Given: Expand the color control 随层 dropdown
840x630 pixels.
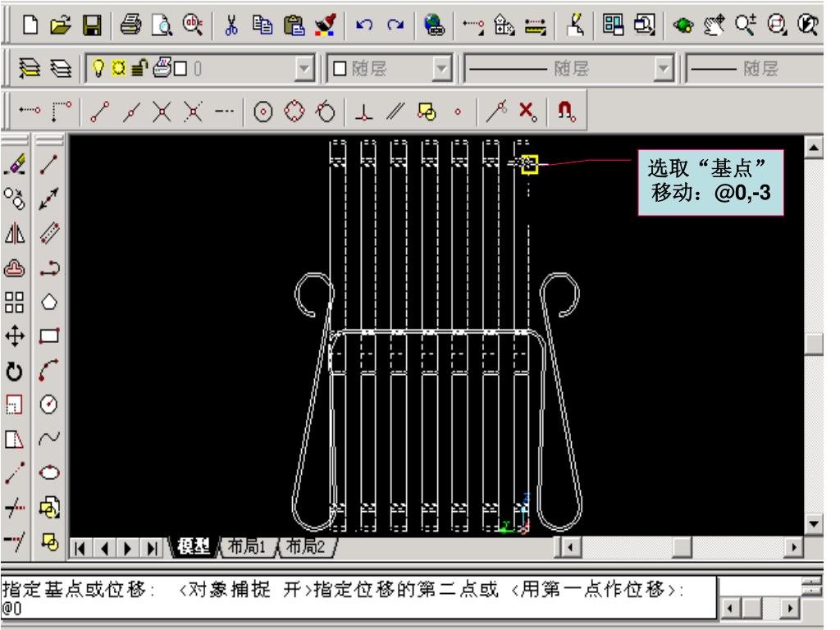Looking at the screenshot, I should [x=441, y=69].
